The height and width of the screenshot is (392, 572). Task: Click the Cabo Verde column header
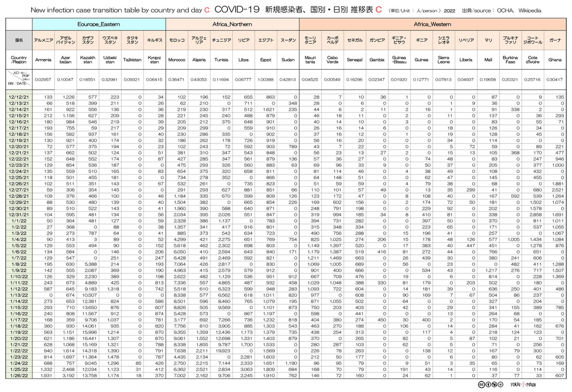click(x=332, y=60)
